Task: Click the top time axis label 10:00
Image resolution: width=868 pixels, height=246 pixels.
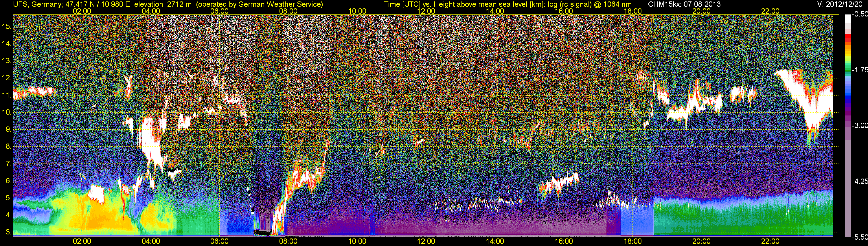Action: click(357, 11)
